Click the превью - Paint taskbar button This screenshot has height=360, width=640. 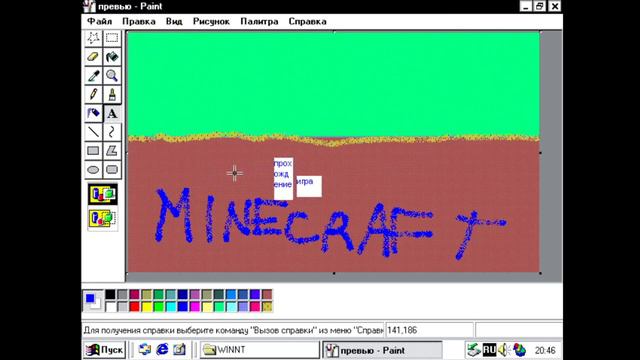pos(382,350)
